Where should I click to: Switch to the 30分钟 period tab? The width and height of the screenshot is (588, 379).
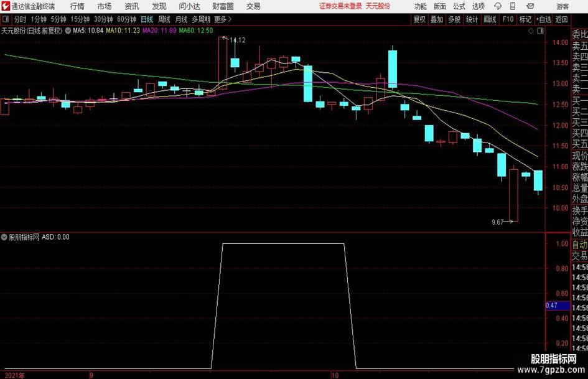[103, 19]
